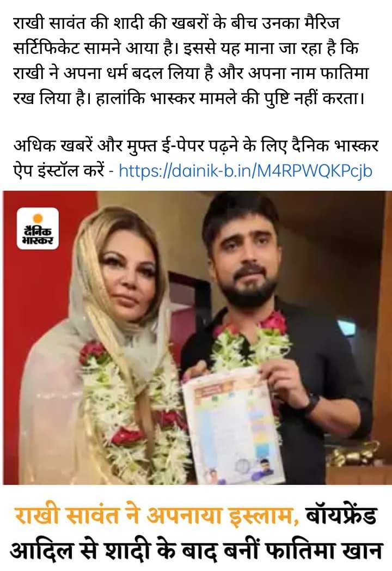Click the दैनिक भास्कर text inside the logo
This screenshot has height=571, width=392.
click(x=38, y=235)
